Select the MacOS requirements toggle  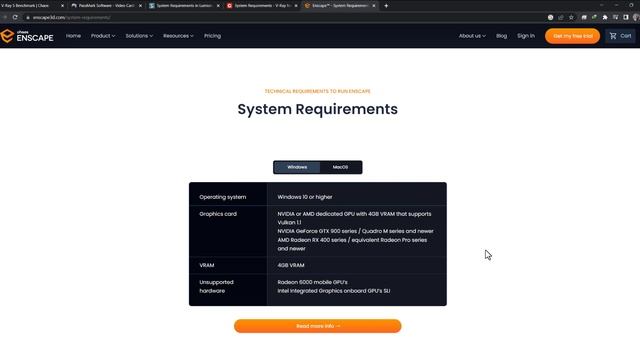point(340,167)
